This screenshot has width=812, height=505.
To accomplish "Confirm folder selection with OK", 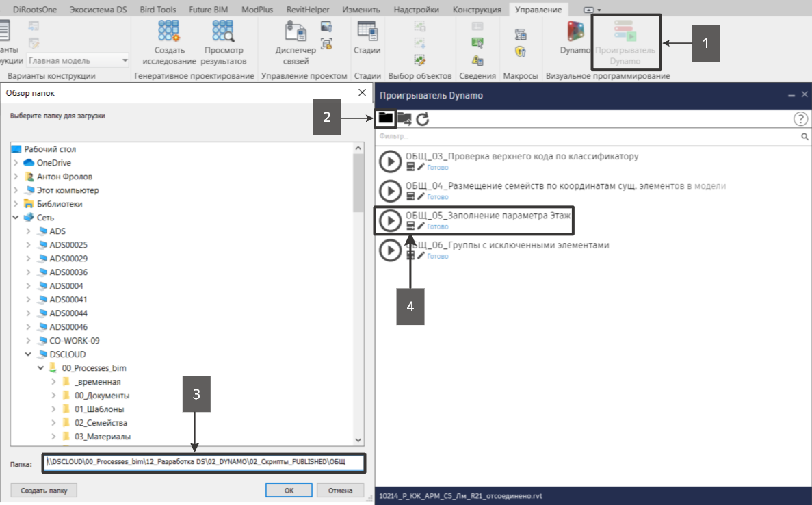I will [289, 491].
